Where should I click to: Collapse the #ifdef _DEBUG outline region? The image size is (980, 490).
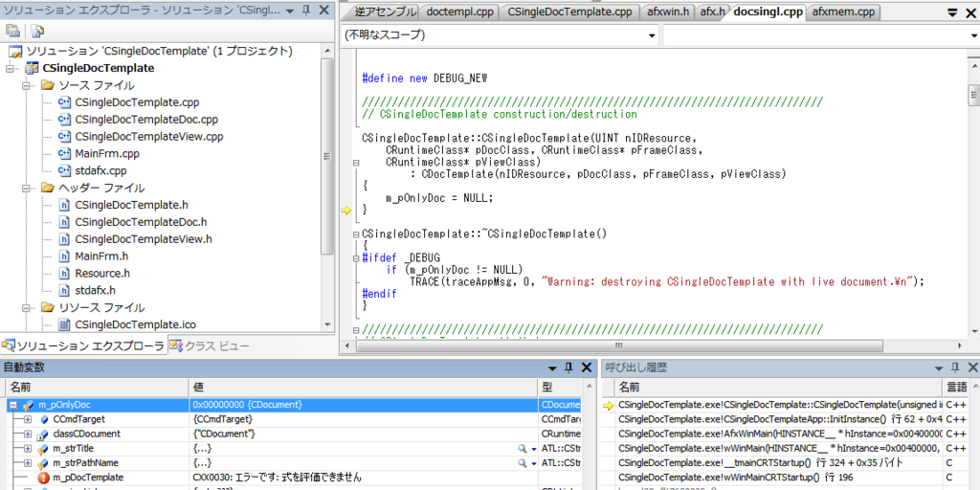[x=356, y=256]
